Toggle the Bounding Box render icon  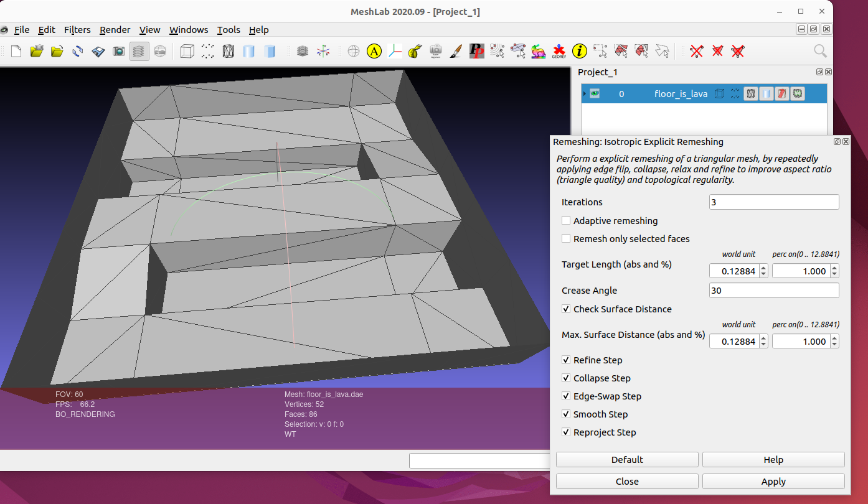pyautogui.click(x=187, y=51)
